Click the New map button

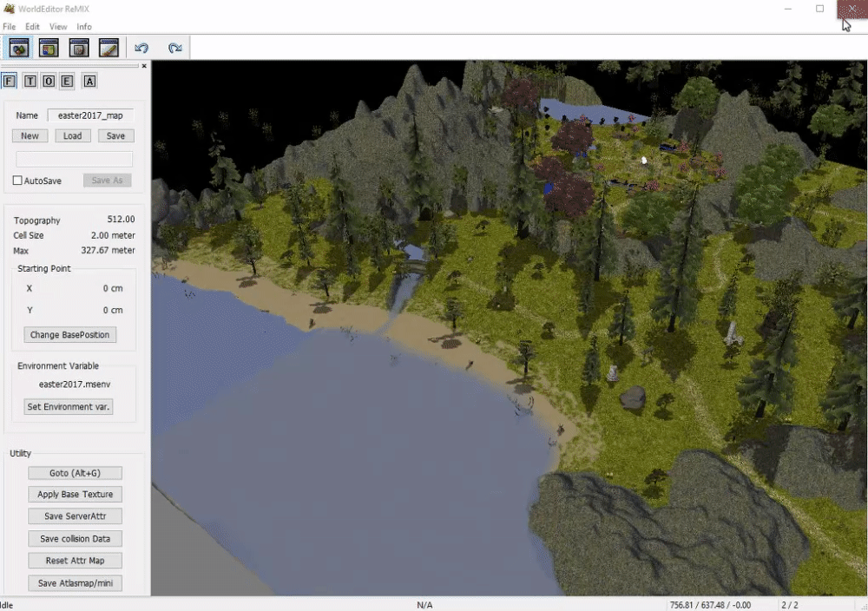(x=30, y=136)
